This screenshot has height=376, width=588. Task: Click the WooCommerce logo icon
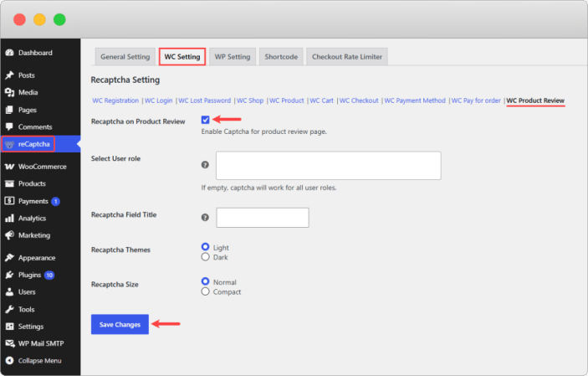click(x=9, y=167)
